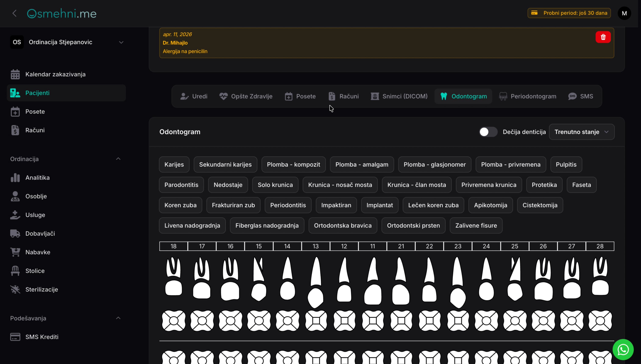Open Stolice in the sidebar
Image resolution: width=641 pixels, height=364 pixels.
point(66,271)
